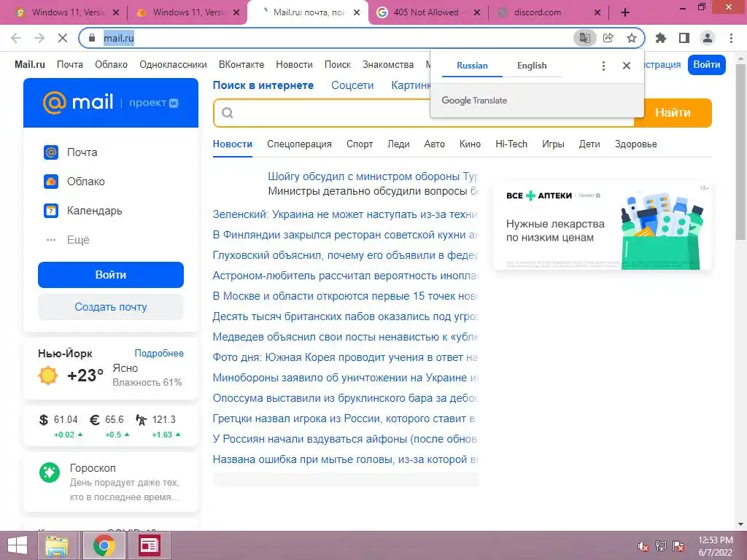Click the Гороскоп green icon
This screenshot has width=747, height=560.
50,472
